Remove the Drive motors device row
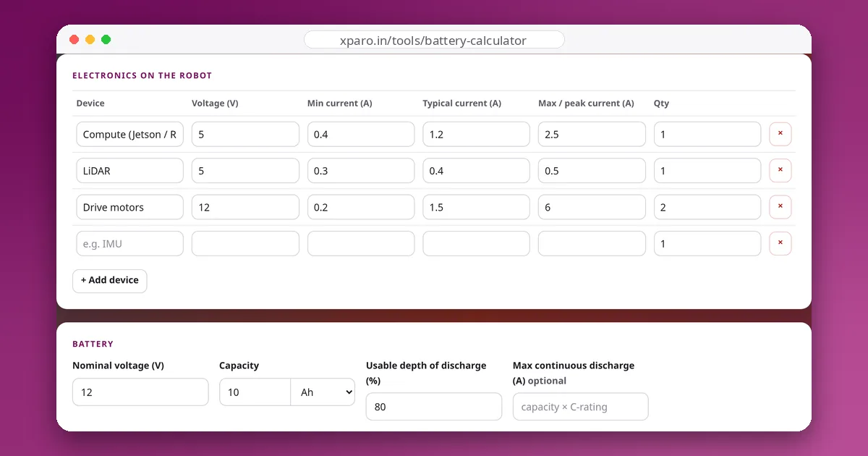This screenshot has height=456, width=868. (x=780, y=207)
